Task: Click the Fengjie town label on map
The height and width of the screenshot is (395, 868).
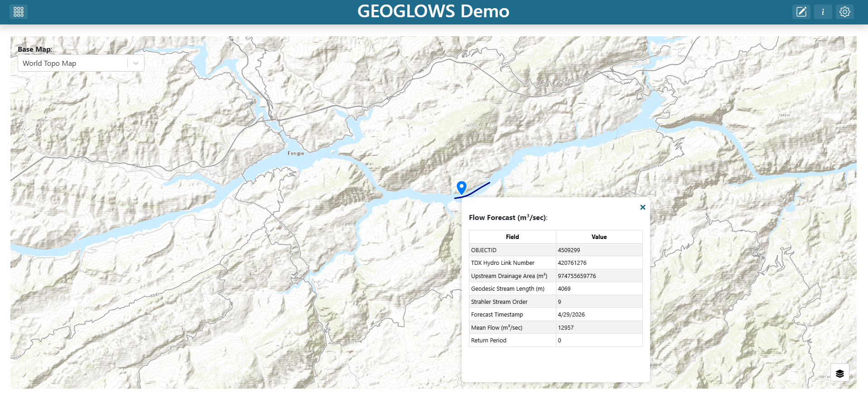Action: click(x=296, y=153)
